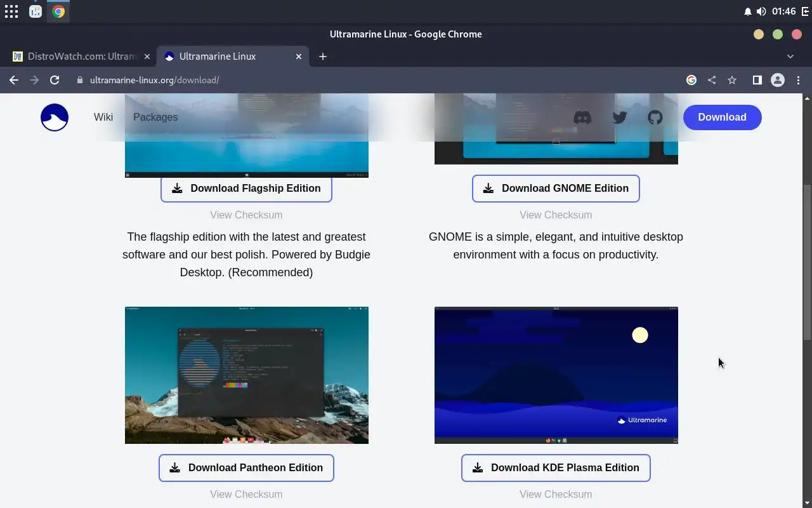Image resolution: width=812 pixels, height=508 pixels.
Task: View Checksum for Flagship Edition
Action: [246, 215]
